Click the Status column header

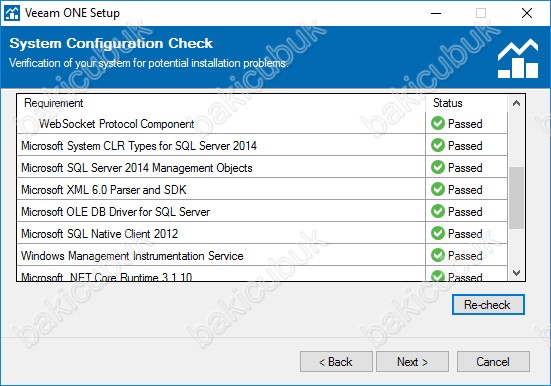pyautogui.click(x=466, y=103)
